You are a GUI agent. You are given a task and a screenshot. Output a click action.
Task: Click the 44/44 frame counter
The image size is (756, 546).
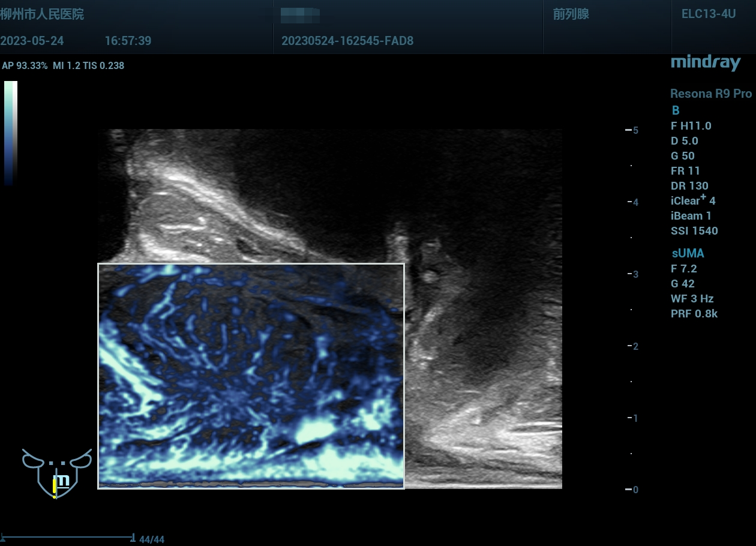coord(151,539)
